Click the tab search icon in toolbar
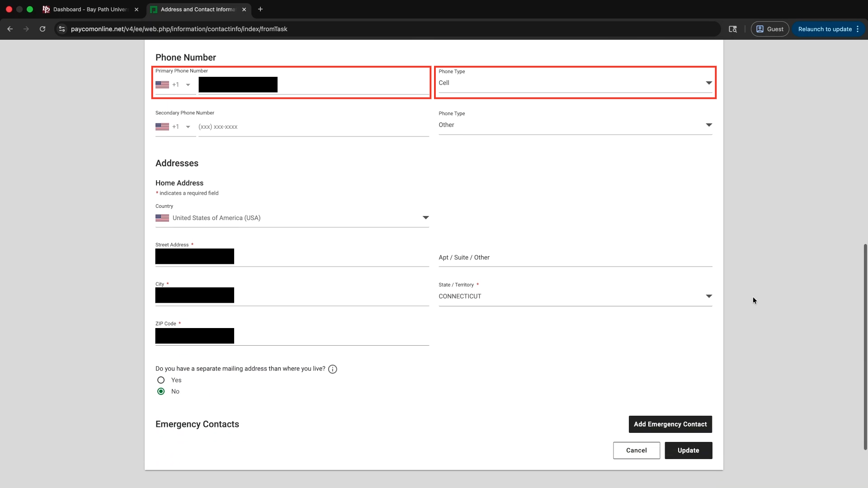The width and height of the screenshot is (868, 488). pos(733,29)
